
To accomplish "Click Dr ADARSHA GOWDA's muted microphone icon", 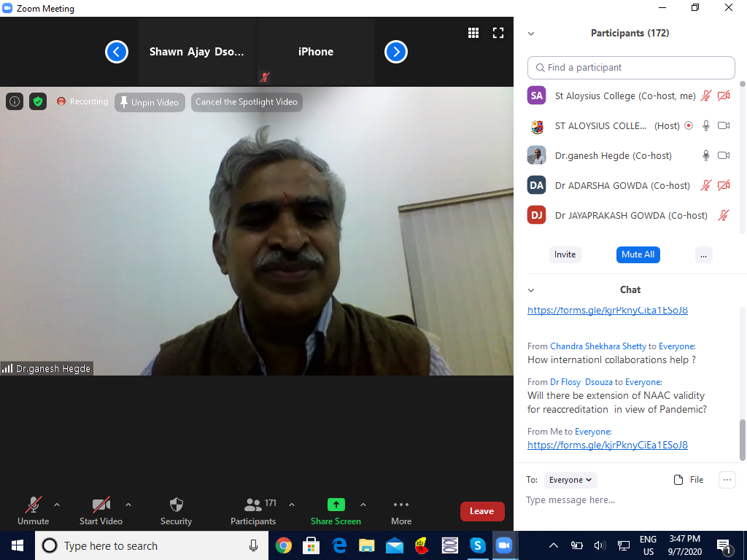I will 706,185.
